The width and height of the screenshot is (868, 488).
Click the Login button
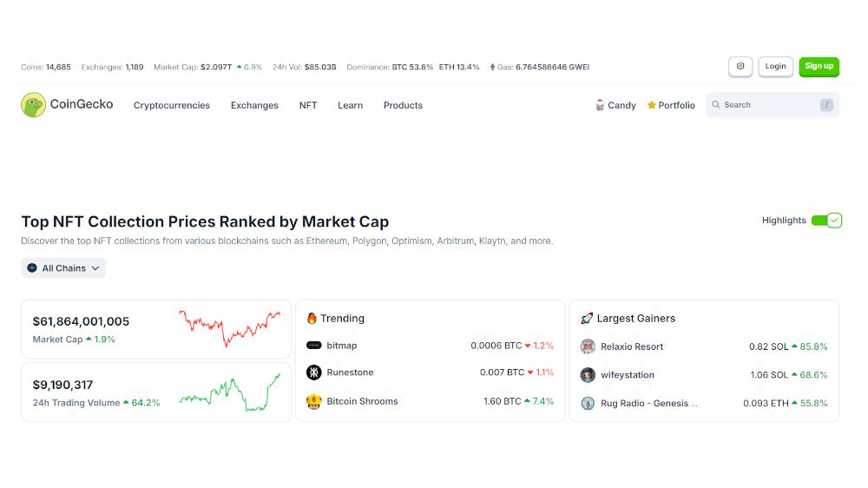(x=775, y=67)
